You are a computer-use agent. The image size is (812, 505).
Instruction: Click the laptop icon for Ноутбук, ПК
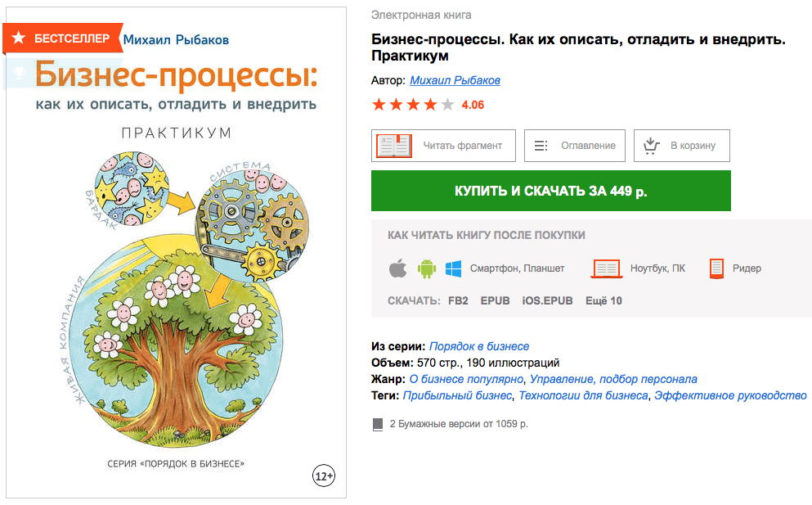(x=607, y=268)
